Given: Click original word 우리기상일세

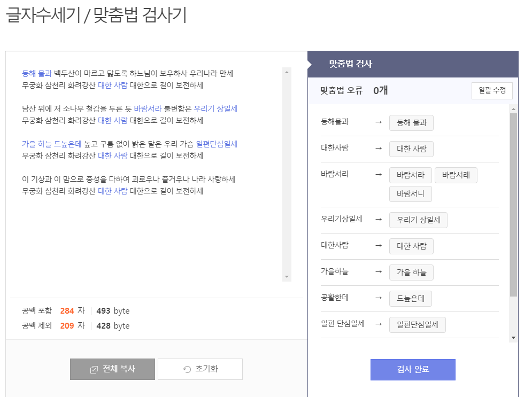Looking at the screenshot, I should 341,219.
